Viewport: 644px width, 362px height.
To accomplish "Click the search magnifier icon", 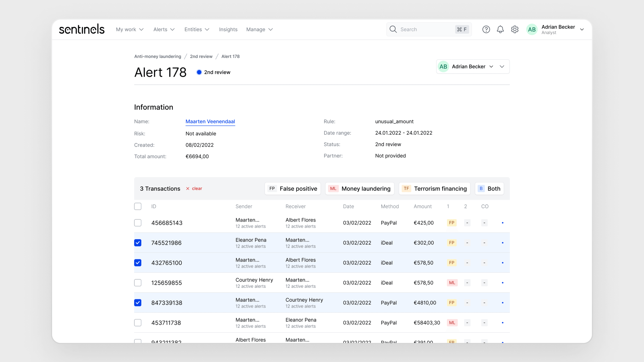I will tap(393, 29).
